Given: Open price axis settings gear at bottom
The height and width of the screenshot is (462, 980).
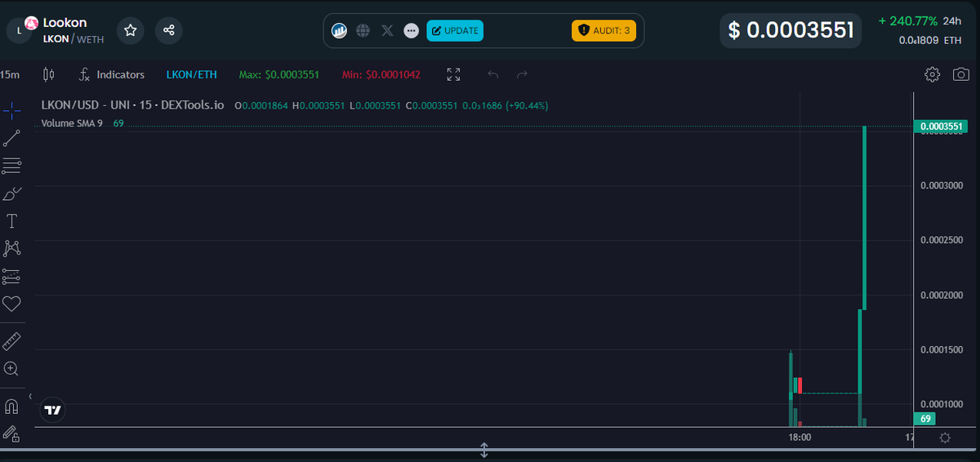Looking at the screenshot, I should (945, 438).
